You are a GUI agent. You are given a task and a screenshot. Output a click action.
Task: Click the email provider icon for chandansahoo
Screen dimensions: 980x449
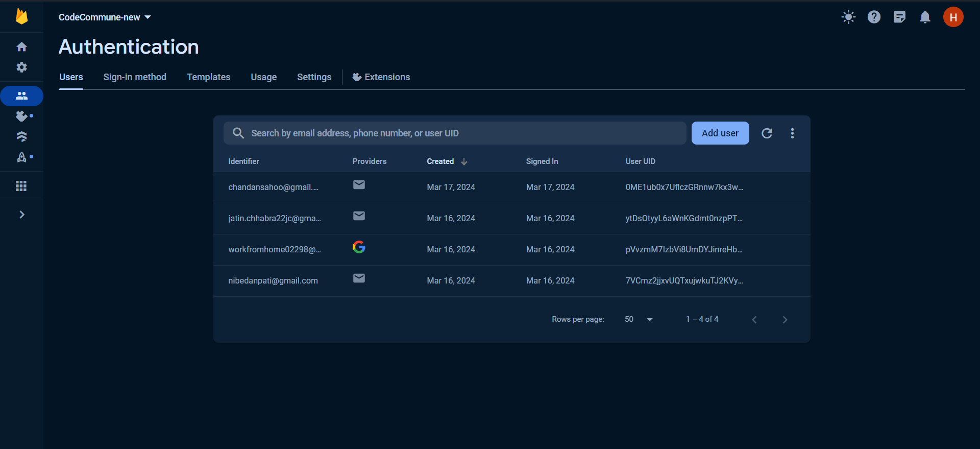[x=359, y=185]
